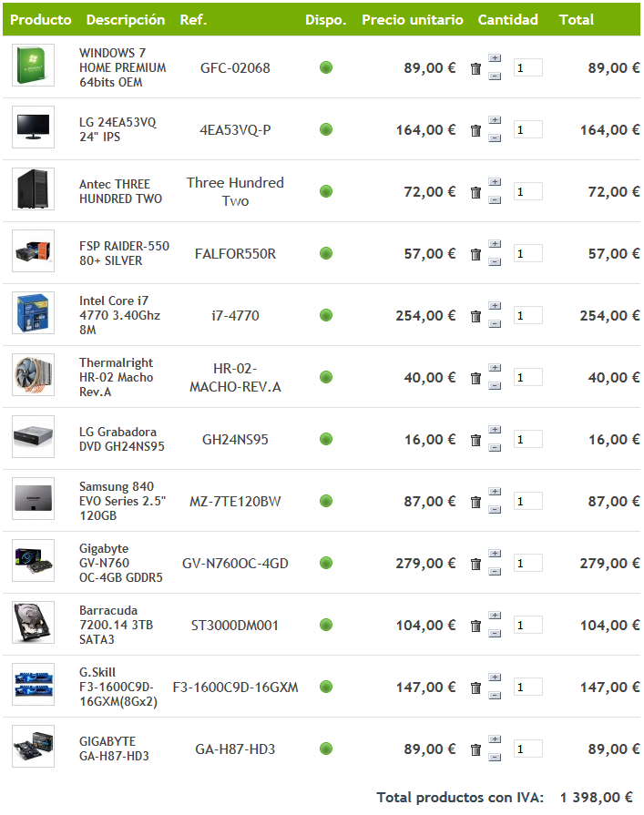This screenshot has height=815, width=644.
Task: Click minus button for the Intel Core i7 4770
Action: pos(495,324)
